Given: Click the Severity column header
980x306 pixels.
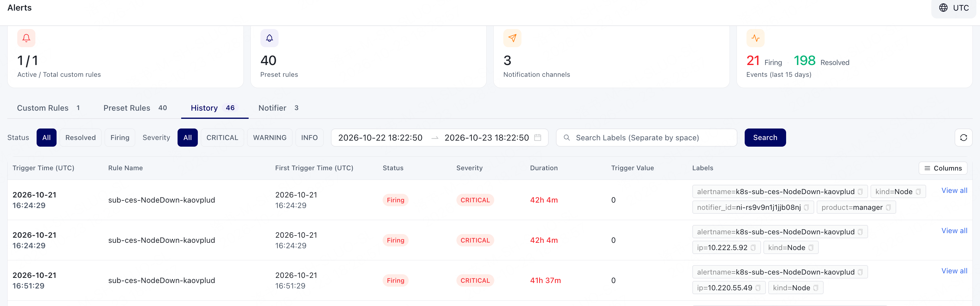Looking at the screenshot, I should [469, 168].
